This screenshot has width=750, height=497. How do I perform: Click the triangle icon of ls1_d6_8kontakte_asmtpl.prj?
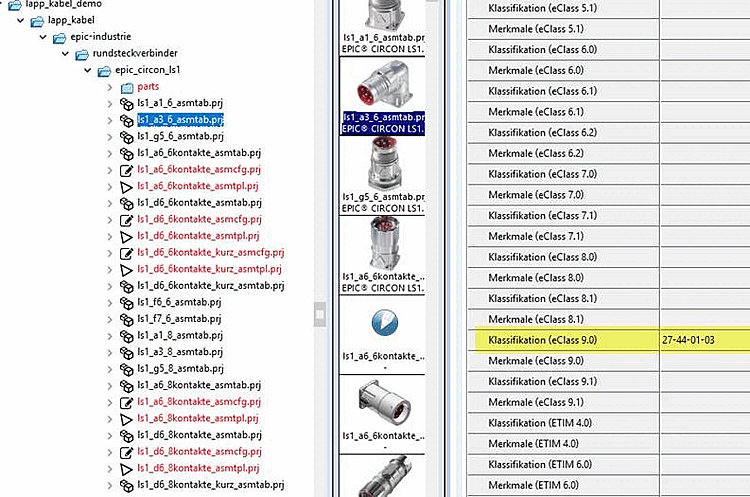126,469
